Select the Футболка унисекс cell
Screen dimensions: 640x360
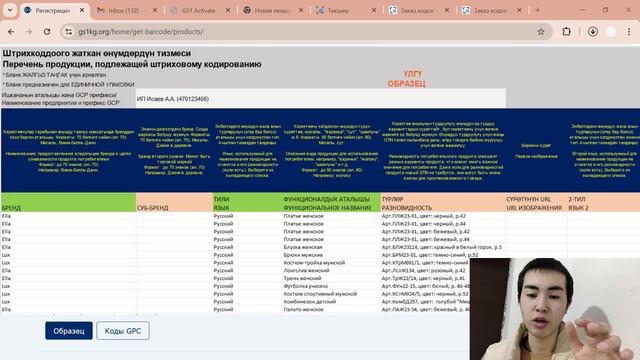[x=331, y=286]
